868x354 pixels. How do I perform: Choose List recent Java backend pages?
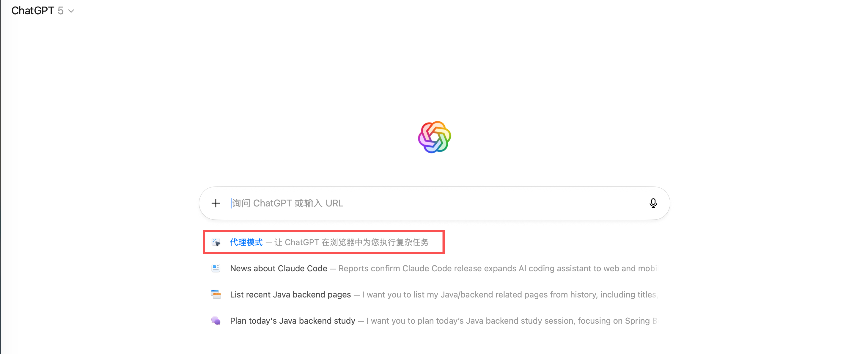(290, 294)
